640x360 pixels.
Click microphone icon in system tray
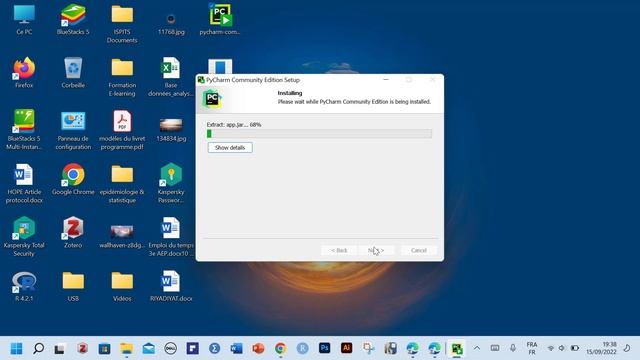pos(513,348)
